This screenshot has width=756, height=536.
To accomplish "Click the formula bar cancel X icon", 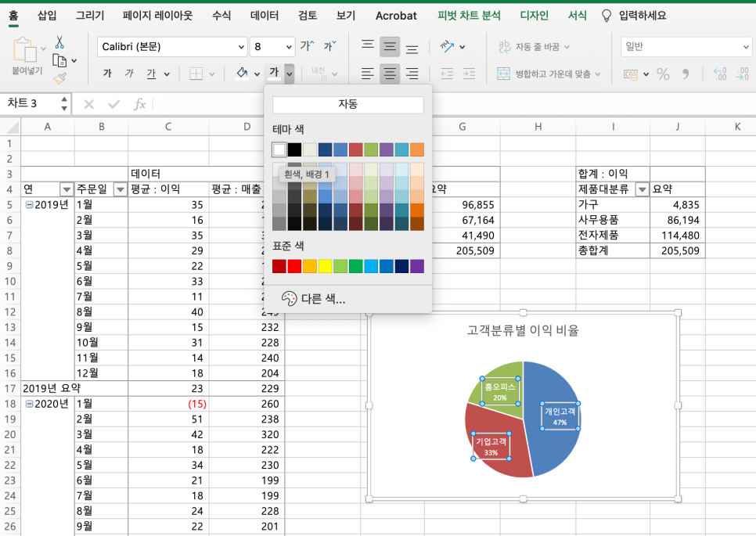I will click(88, 104).
